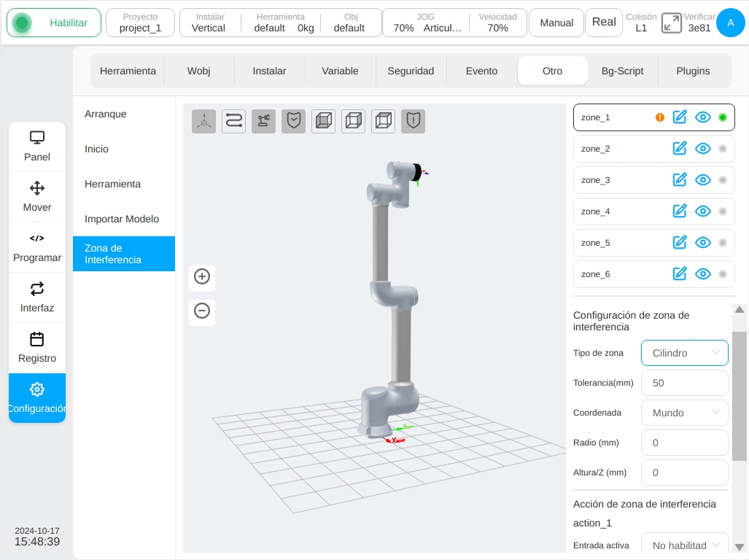The height and width of the screenshot is (560, 749).
Task: Open user avatar A menu
Action: pos(730,23)
